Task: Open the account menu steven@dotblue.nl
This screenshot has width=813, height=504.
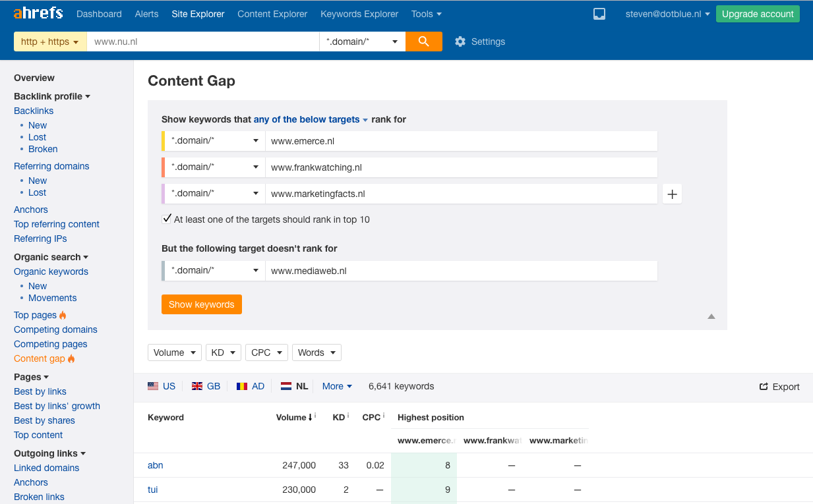Action: (667, 14)
